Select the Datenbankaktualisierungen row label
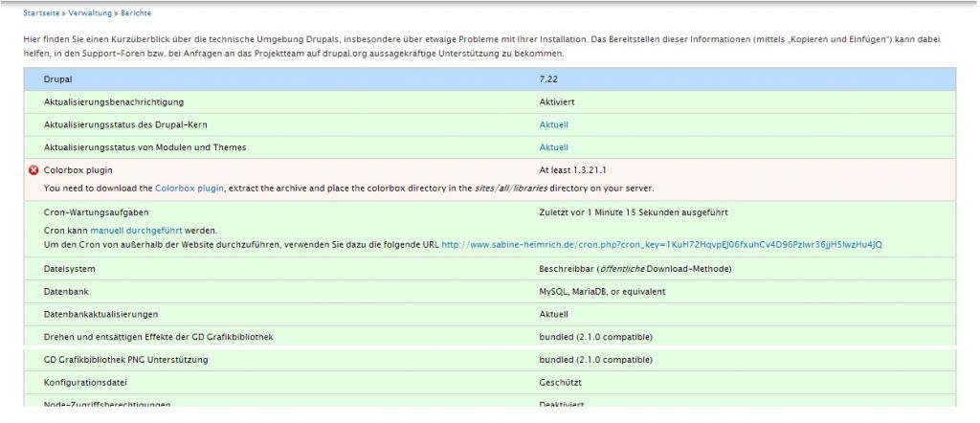 [x=100, y=314]
